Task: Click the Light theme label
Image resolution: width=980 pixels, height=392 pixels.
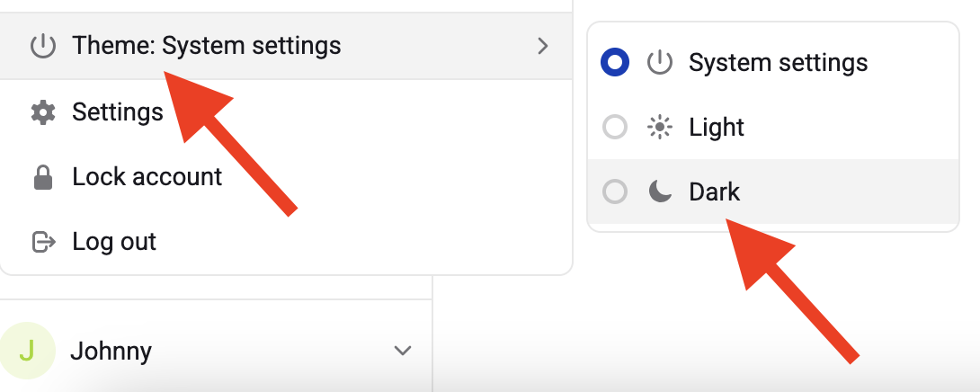Action: [717, 128]
